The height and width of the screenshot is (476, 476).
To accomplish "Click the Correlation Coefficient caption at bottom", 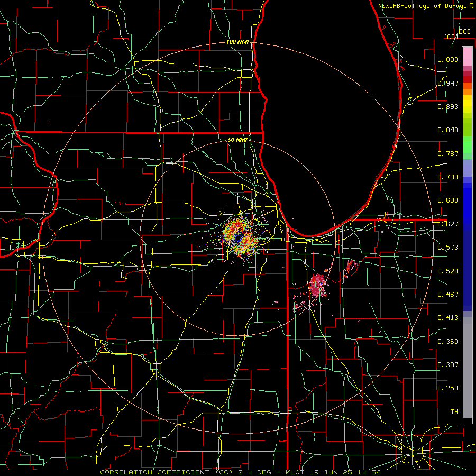I will [x=240, y=472].
